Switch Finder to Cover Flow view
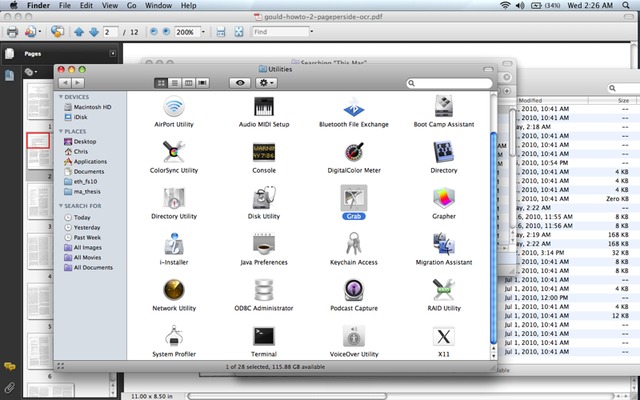The height and width of the screenshot is (400, 640). (x=202, y=83)
